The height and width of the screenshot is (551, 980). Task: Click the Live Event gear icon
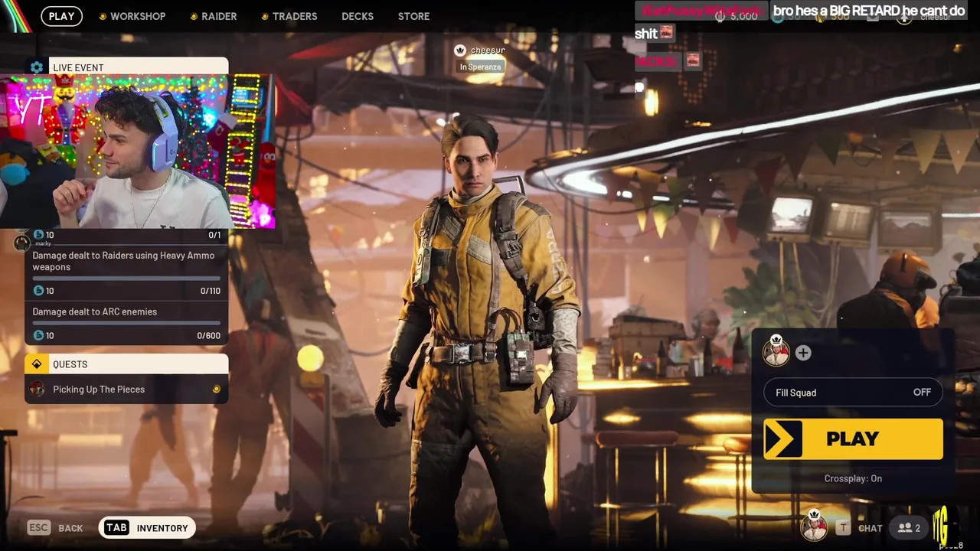36,67
